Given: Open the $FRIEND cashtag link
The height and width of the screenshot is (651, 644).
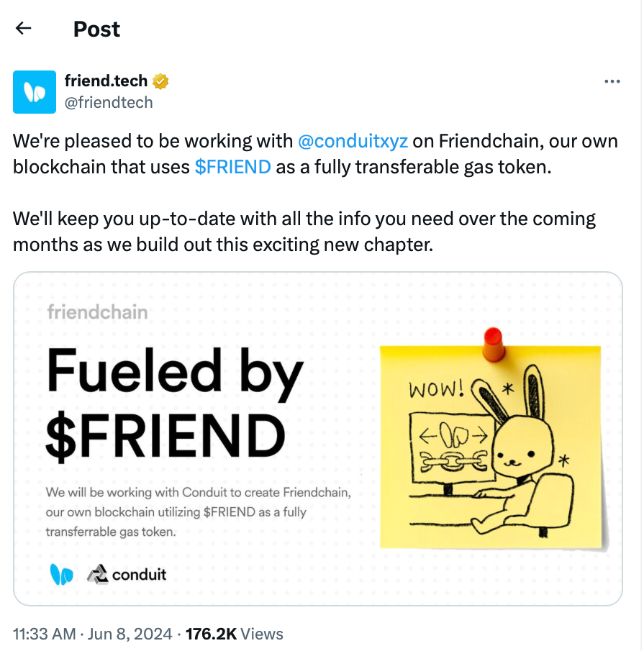Looking at the screenshot, I should (232, 167).
